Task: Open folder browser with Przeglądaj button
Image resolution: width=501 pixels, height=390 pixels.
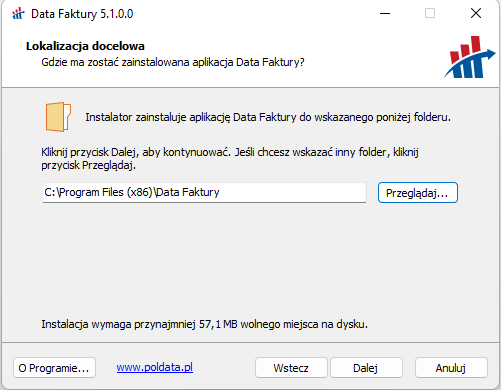Action: (418, 193)
